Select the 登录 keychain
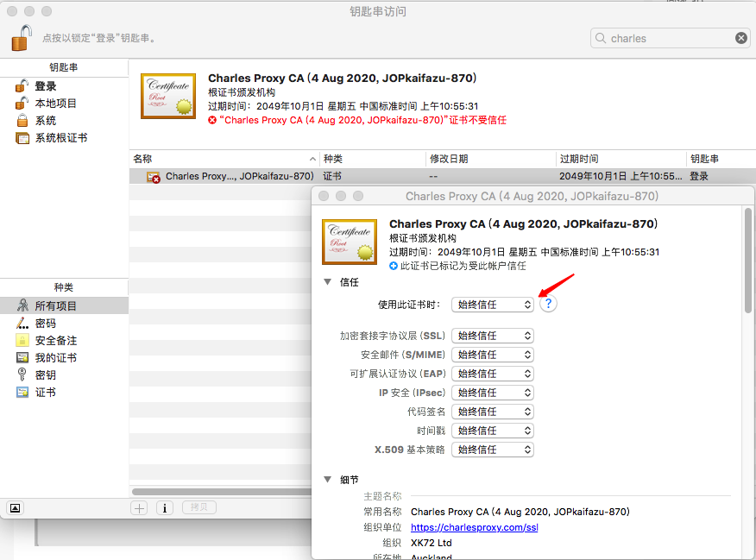This screenshot has width=756, height=560. click(x=46, y=86)
